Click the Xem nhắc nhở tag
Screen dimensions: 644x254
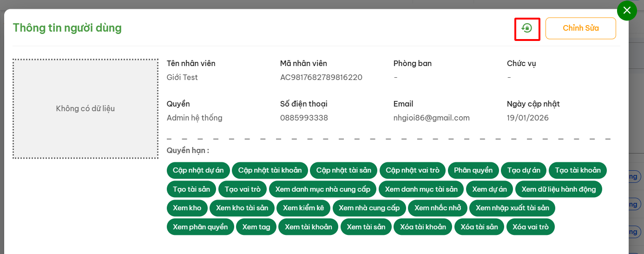437,208
